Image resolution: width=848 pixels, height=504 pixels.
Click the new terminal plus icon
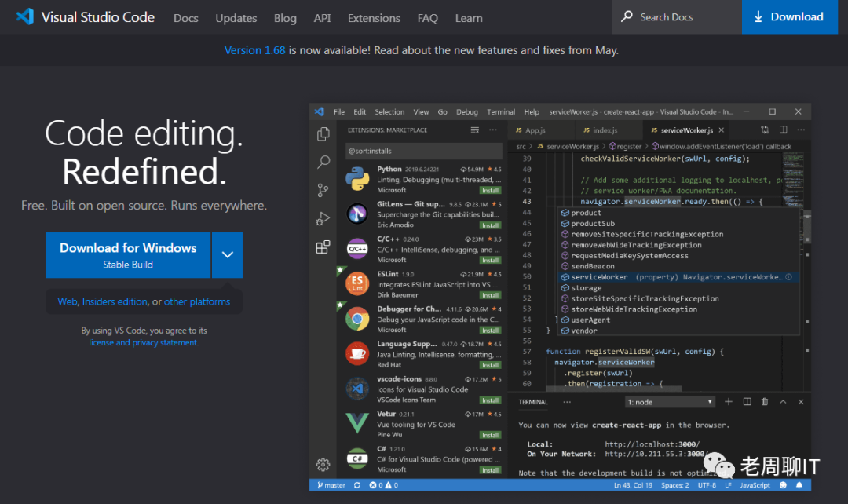point(729,402)
